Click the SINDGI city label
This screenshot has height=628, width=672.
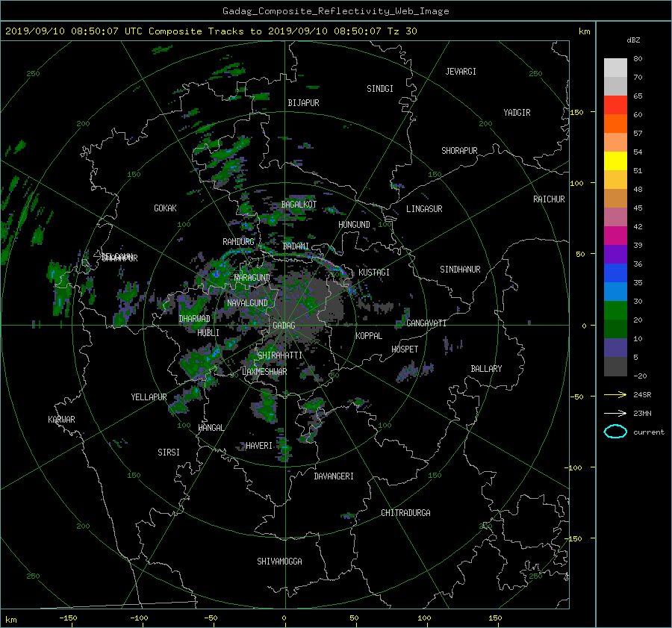380,89
